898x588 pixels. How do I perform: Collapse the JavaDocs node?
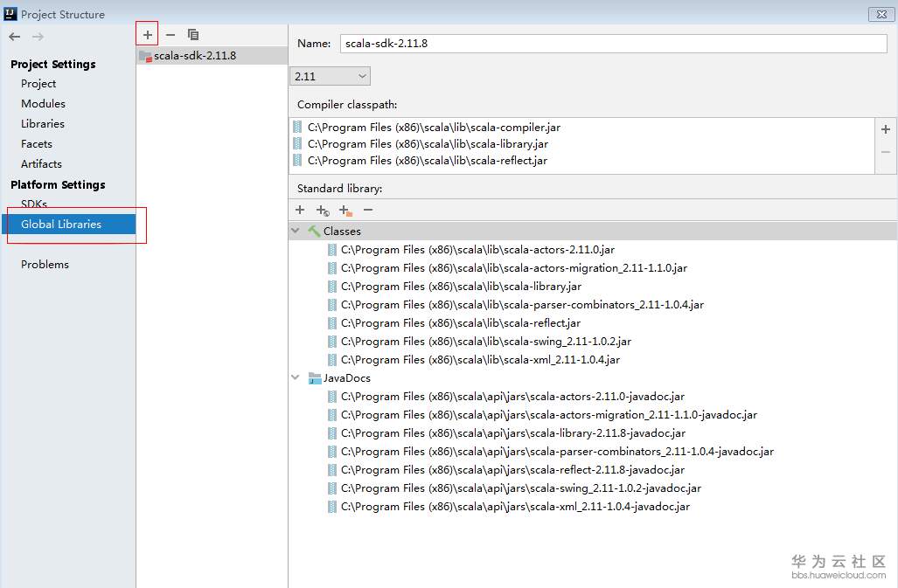(296, 377)
